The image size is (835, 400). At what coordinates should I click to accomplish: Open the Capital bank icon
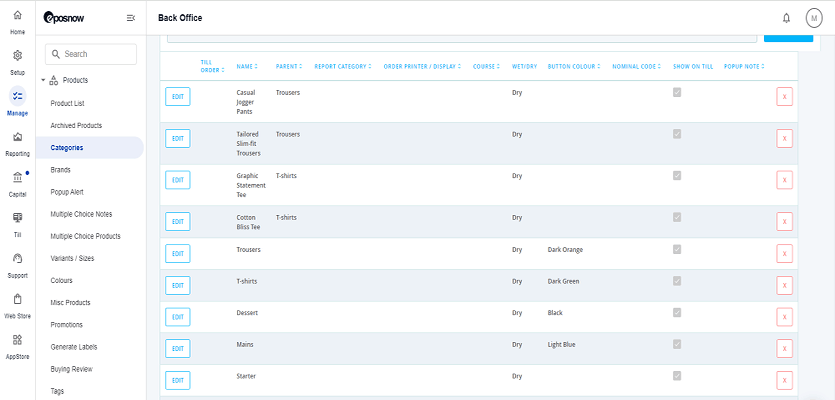coord(18,177)
